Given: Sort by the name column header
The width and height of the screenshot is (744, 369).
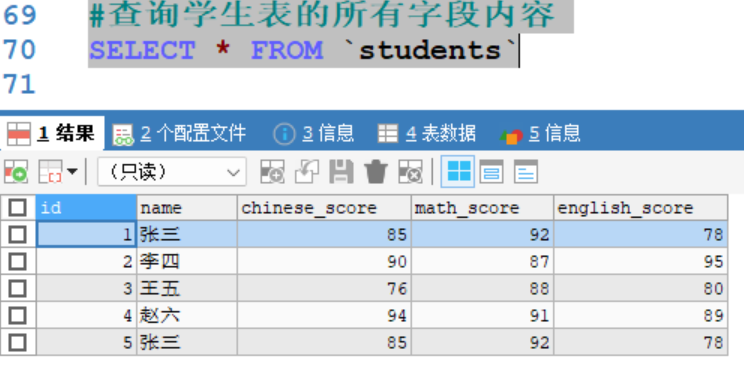Looking at the screenshot, I should click(187, 208).
